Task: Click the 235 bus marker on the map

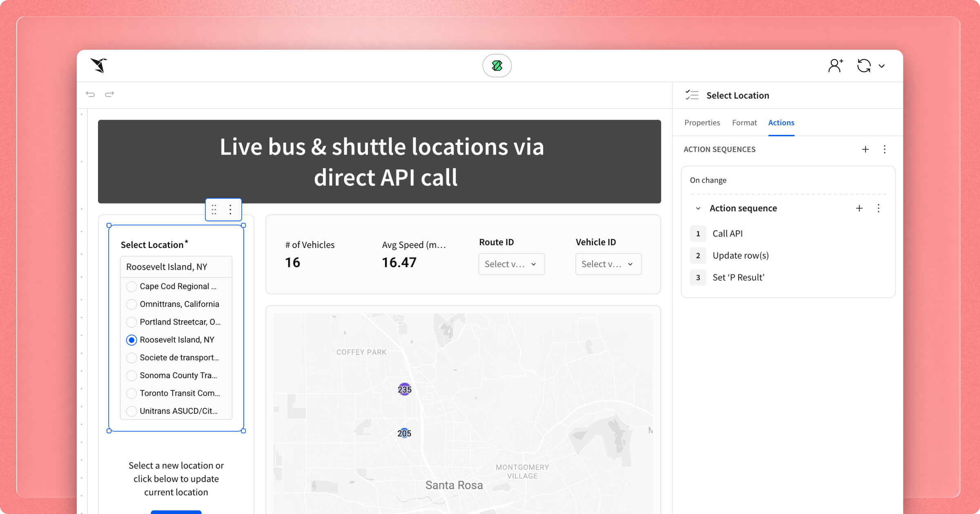Action: tap(405, 390)
